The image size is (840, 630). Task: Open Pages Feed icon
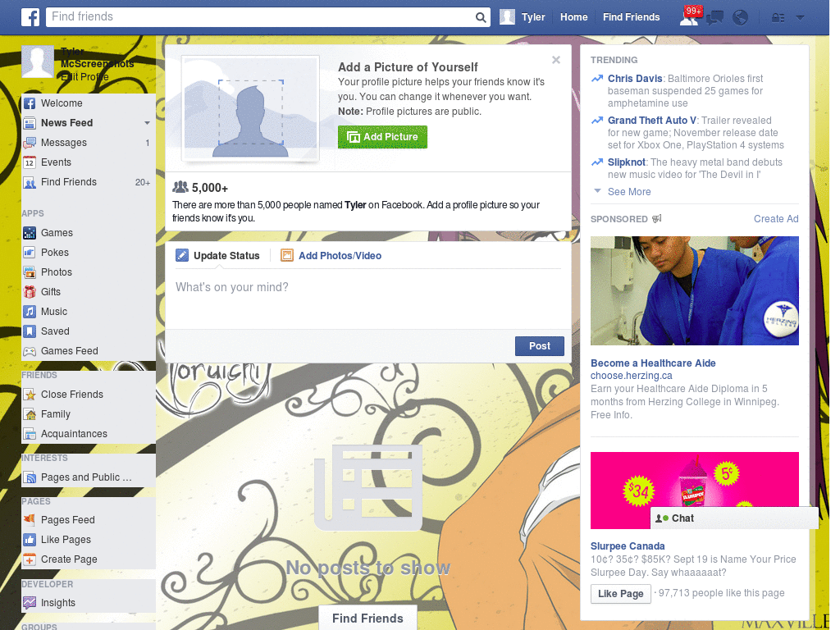click(30, 519)
